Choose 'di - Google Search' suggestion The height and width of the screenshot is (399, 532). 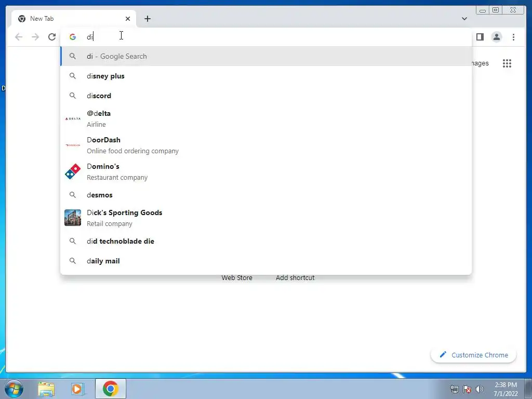266,56
